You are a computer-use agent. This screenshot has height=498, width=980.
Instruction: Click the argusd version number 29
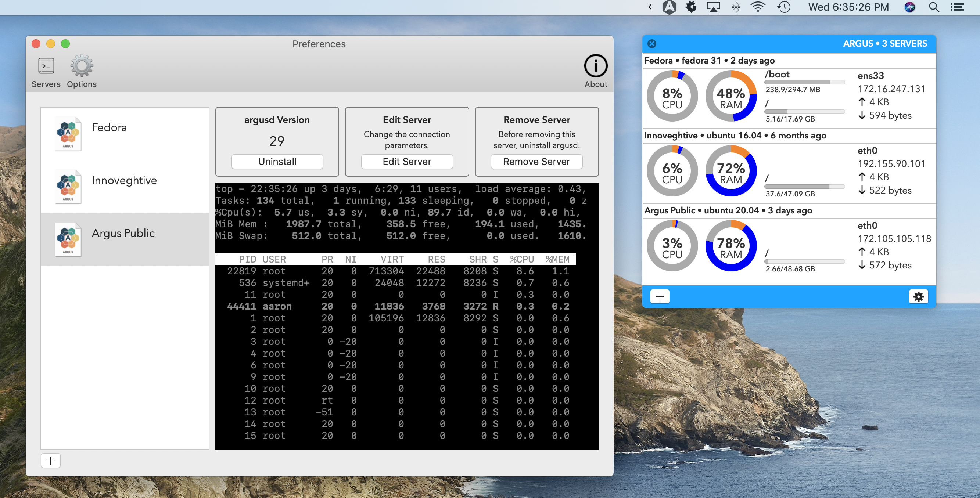277,141
